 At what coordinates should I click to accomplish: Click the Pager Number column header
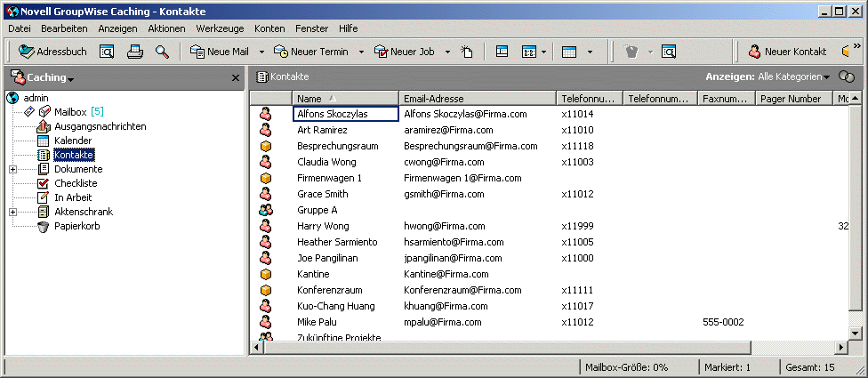pos(794,99)
